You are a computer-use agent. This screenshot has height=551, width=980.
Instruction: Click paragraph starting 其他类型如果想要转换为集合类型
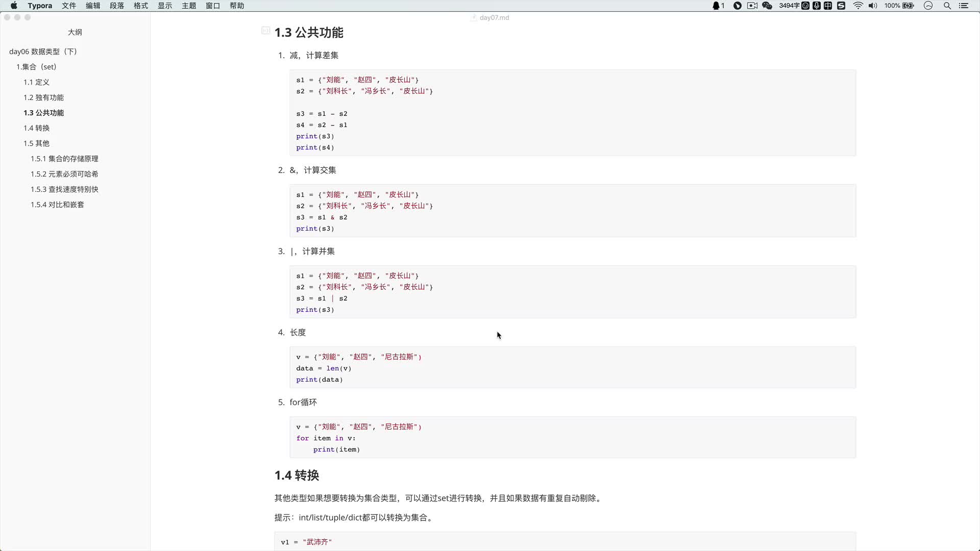(x=439, y=498)
